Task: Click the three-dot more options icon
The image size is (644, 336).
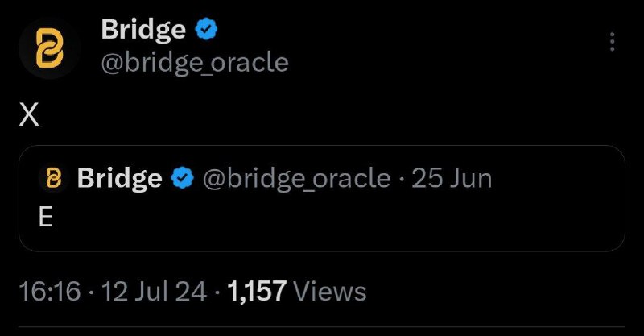Action: (612, 42)
